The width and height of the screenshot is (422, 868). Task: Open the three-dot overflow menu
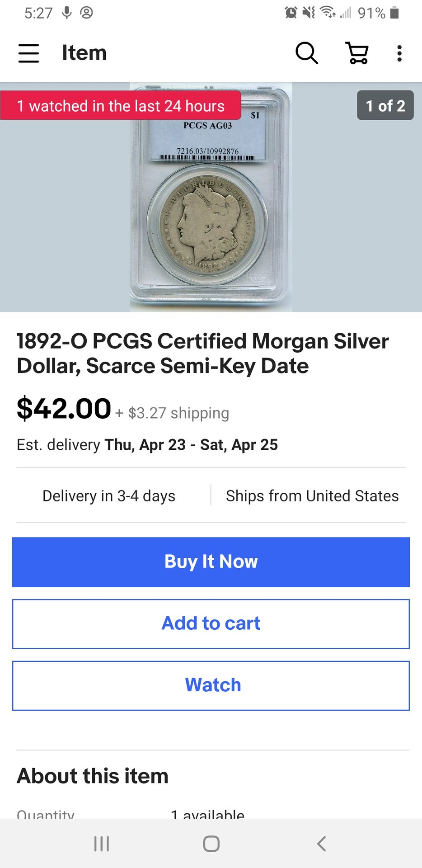coord(399,53)
